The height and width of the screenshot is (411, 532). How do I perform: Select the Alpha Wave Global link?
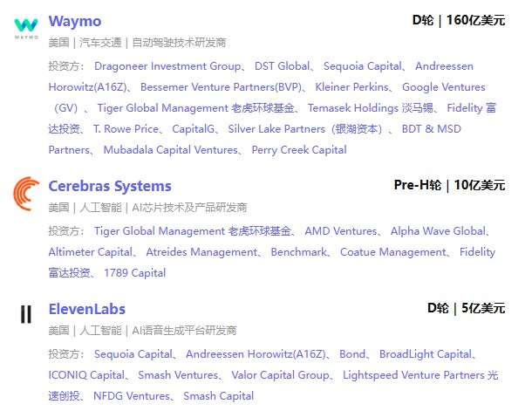pyautogui.click(x=438, y=231)
